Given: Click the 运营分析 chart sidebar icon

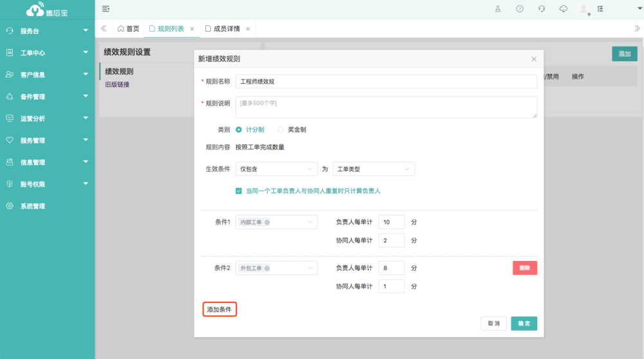Looking at the screenshot, I should [10, 119].
